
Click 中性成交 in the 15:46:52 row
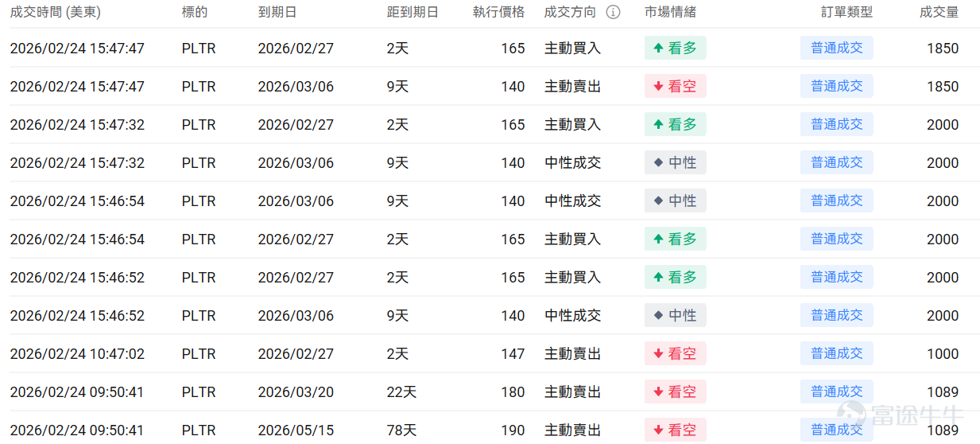pos(572,315)
